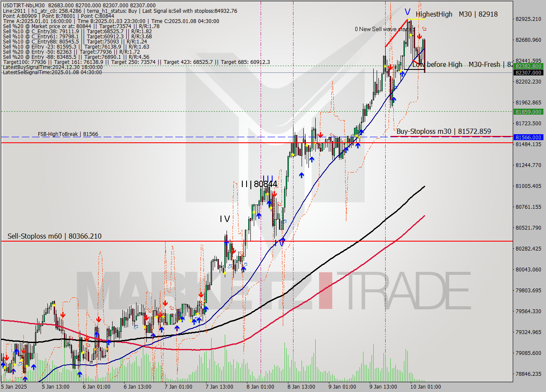The width and height of the screenshot is (546, 392).
Task: Select the '7 Jan 13:00' time label
Action: [x=219, y=387]
